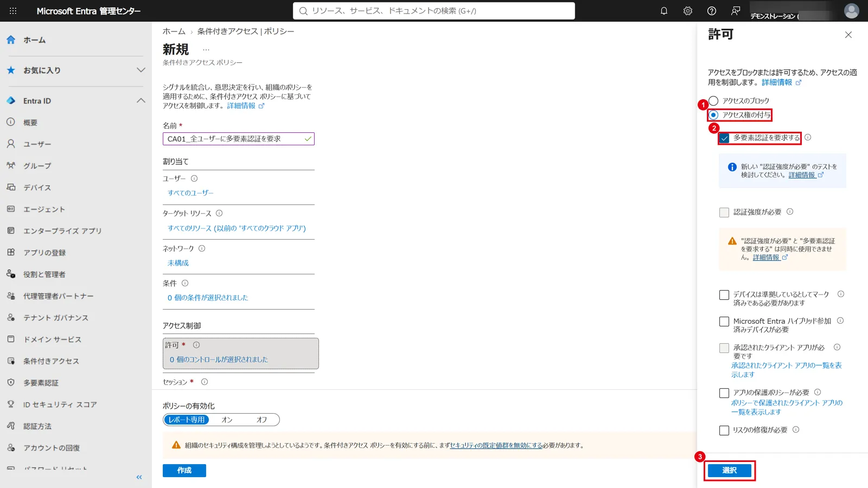Open the feedback person icon
The height and width of the screenshot is (488, 868).
pos(736,11)
